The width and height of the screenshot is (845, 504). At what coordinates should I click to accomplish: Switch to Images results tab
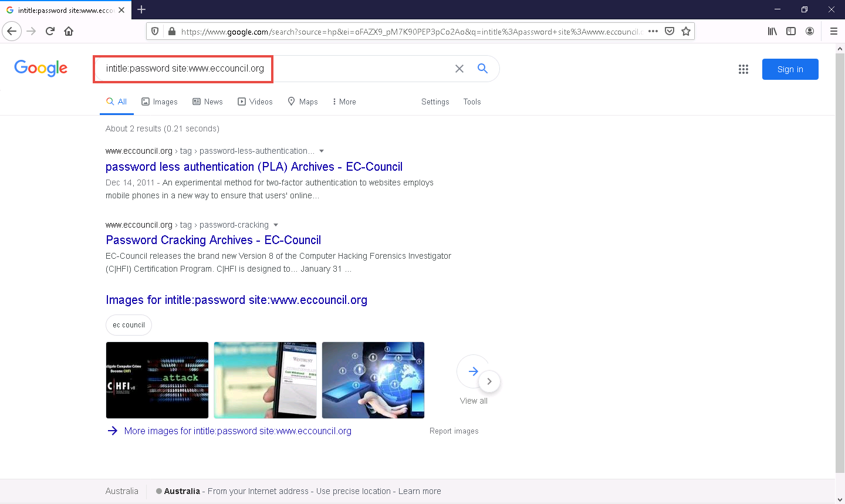point(160,102)
